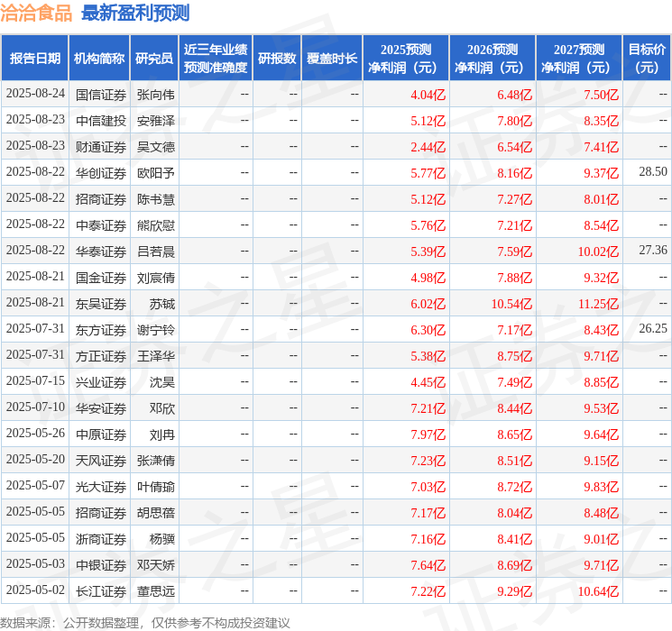Click the 26.25 target price cell

coord(652,329)
